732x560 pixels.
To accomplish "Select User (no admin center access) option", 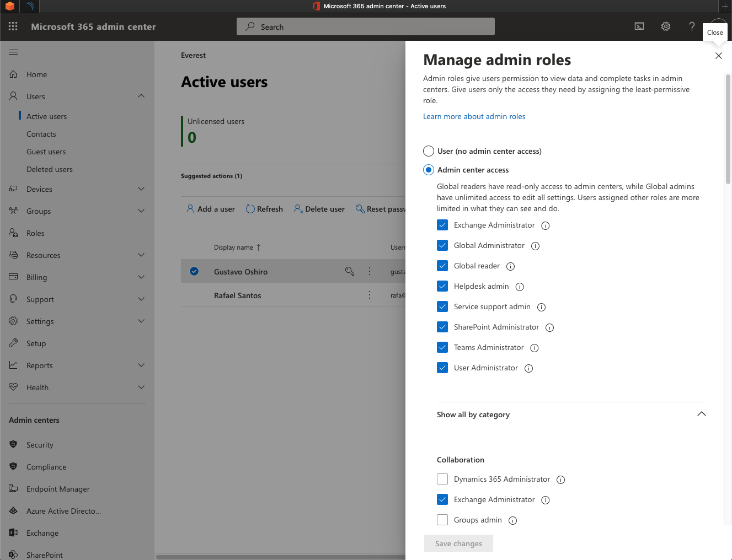I will click(x=429, y=151).
